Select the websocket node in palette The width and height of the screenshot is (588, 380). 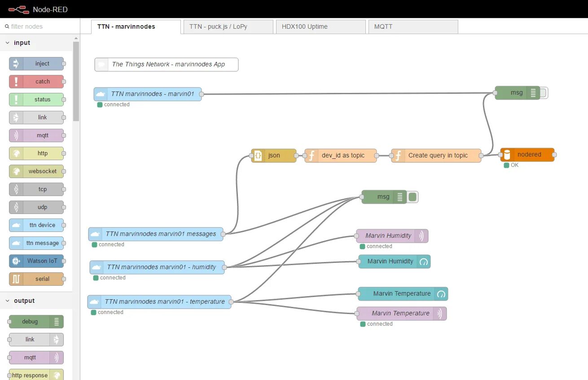pyautogui.click(x=36, y=171)
